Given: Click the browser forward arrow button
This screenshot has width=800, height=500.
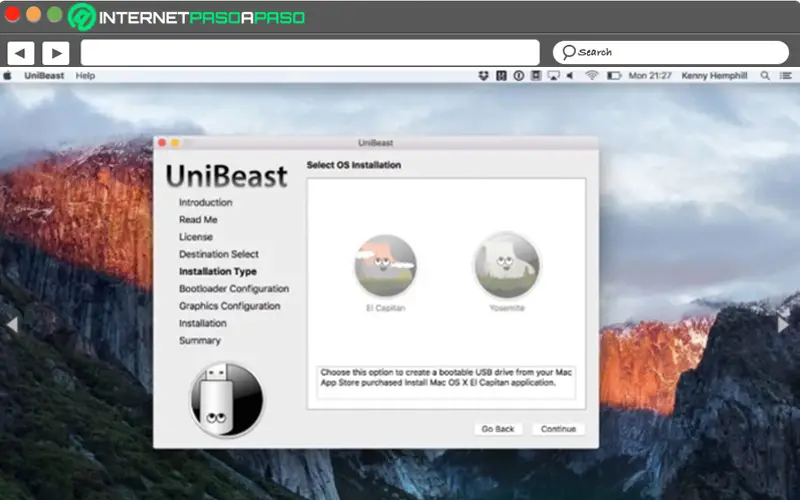Looking at the screenshot, I should [56, 53].
